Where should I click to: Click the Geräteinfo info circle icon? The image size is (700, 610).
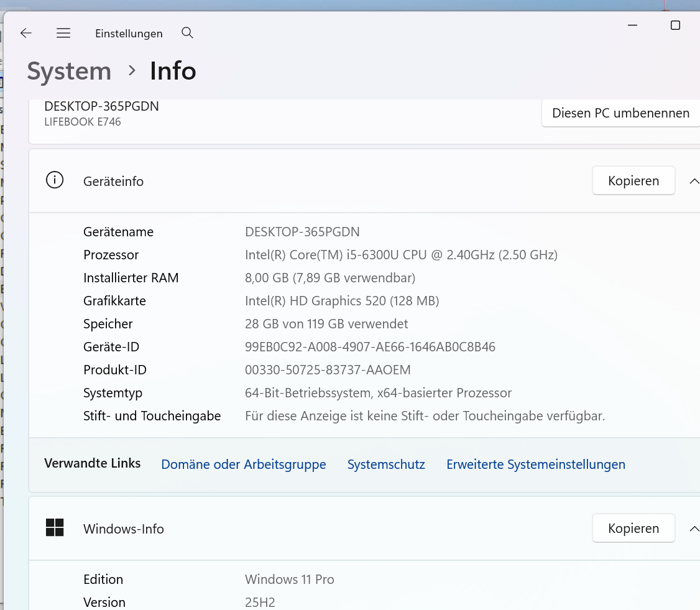(55, 180)
